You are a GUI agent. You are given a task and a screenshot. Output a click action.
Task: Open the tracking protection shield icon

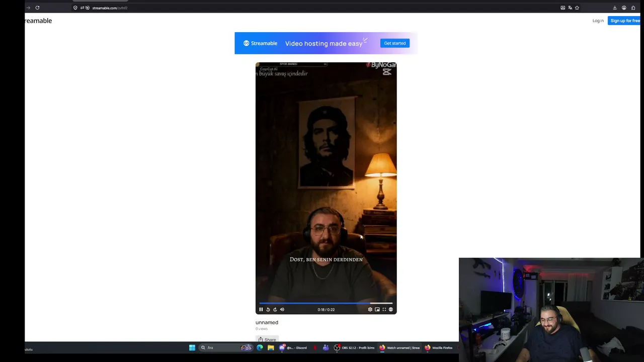(x=75, y=8)
